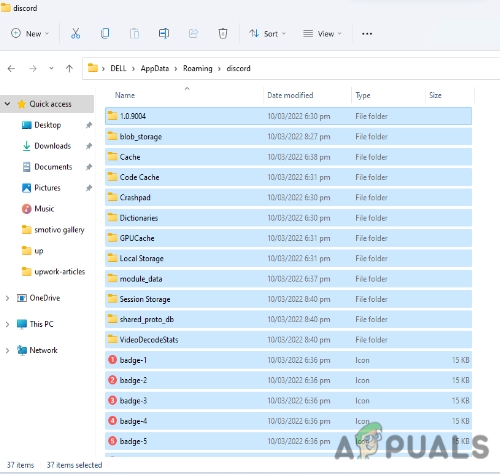Click the badge-3 icon file
The width and height of the screenshot is (500, 474).
(x=288, y=401)
